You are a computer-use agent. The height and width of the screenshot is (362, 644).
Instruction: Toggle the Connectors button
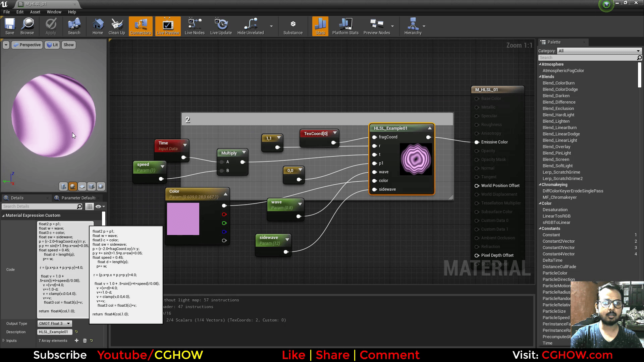141,26
